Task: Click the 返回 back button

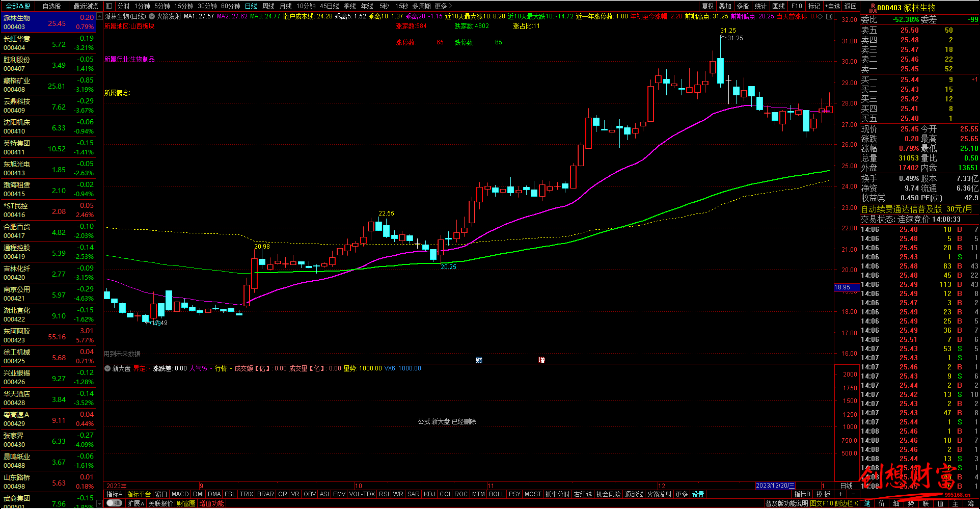Action: pos(851,6)
